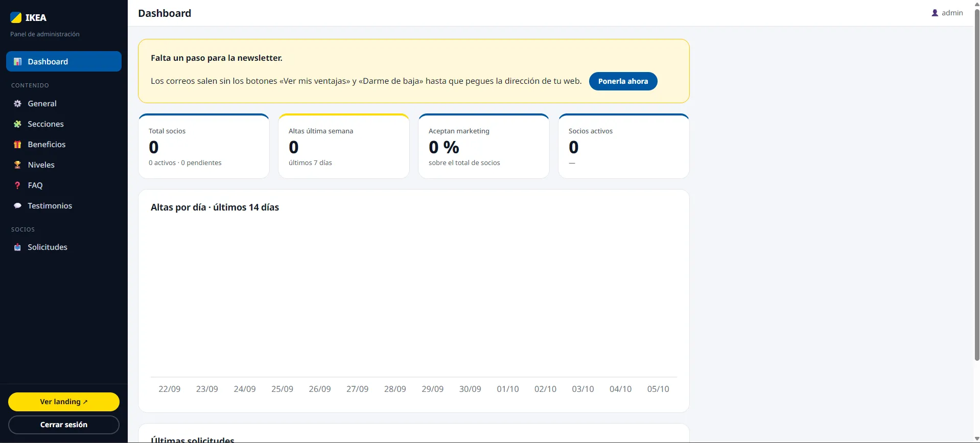Click the Niveles trophy icon
The height and width of the screenshot is (443, 980).
17,165
